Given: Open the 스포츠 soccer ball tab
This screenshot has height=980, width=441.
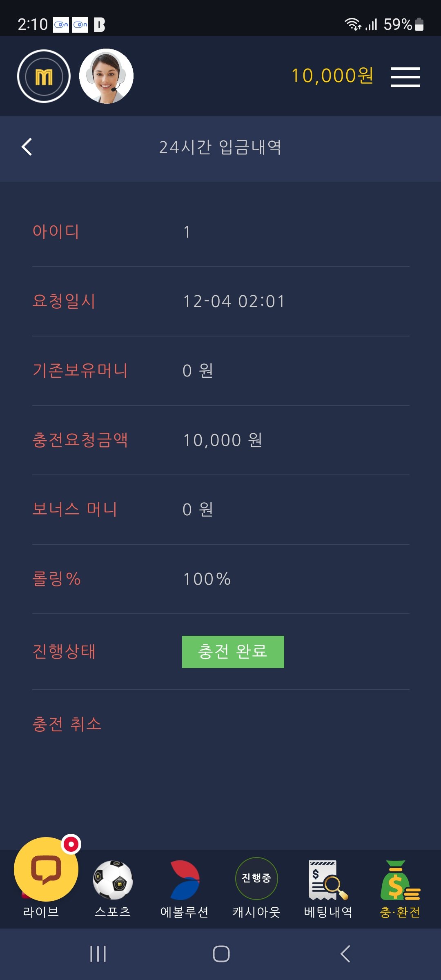Looking at the screenshot, I should [x=113, y=880].
